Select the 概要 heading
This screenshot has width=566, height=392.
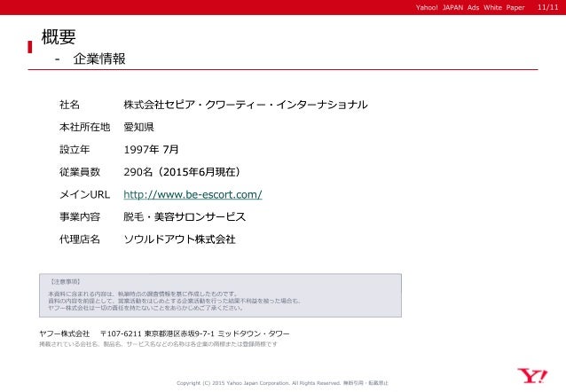[59, 37]
